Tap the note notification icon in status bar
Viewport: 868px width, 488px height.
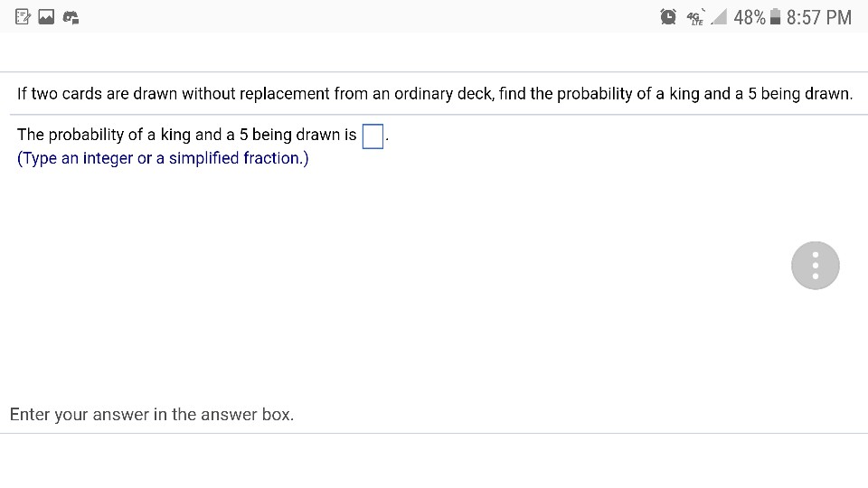24,17
